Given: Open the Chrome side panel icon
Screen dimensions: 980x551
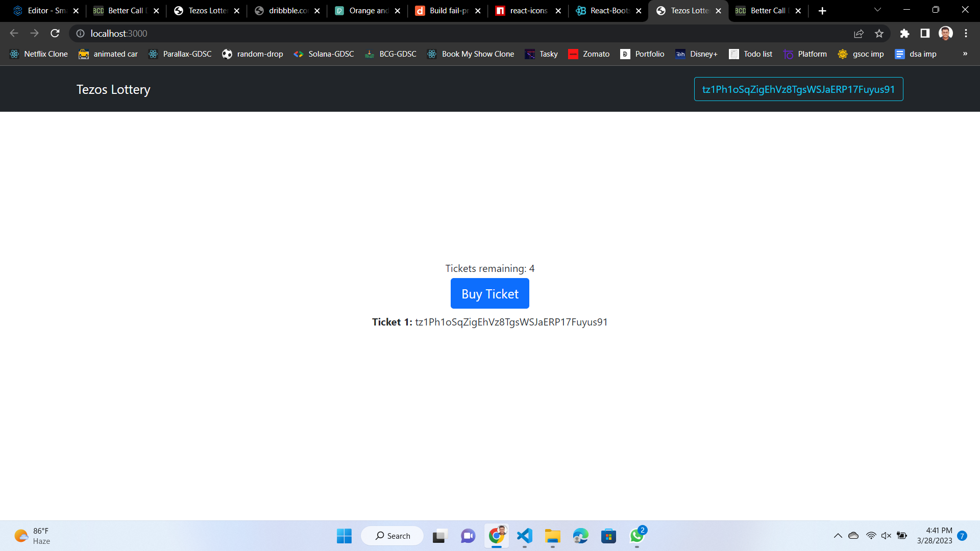Looking at the screenshot, I should [925, 33].
